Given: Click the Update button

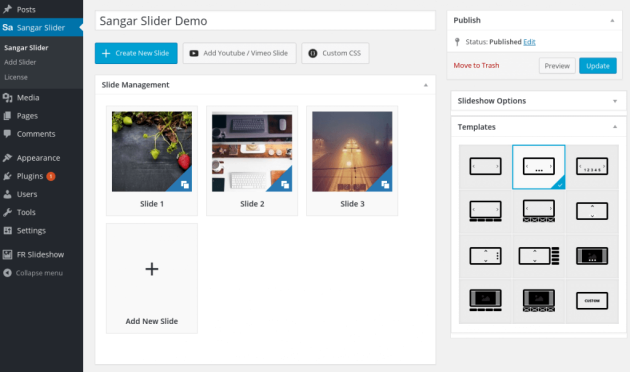Looking at the screenshot, I should point(598,66).
